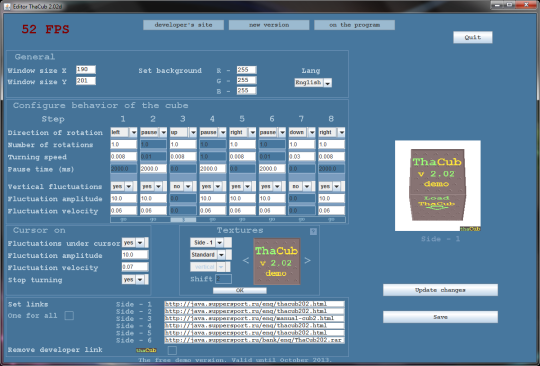Screen dimensions: 540x366
Task: Click the ThaCub texture preview thumbnail
Action: click(x=277, y=261)
